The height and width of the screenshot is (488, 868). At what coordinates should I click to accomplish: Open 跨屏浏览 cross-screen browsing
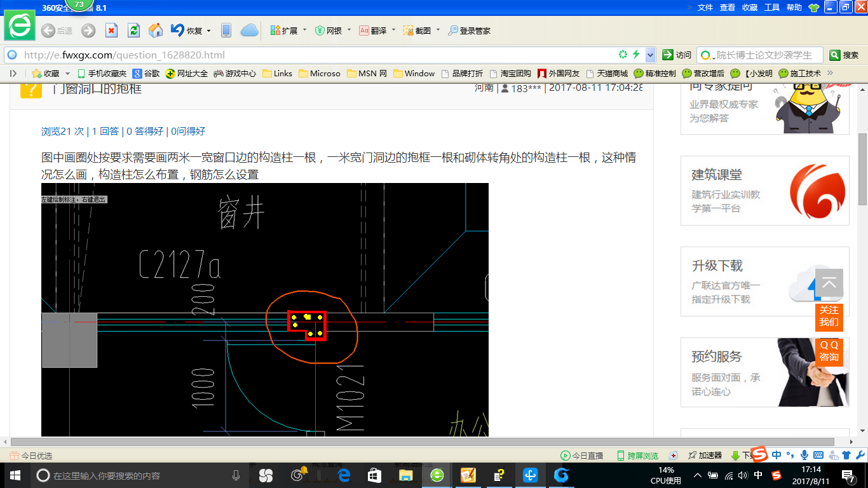pyautogui.click(x=637, y=456)
